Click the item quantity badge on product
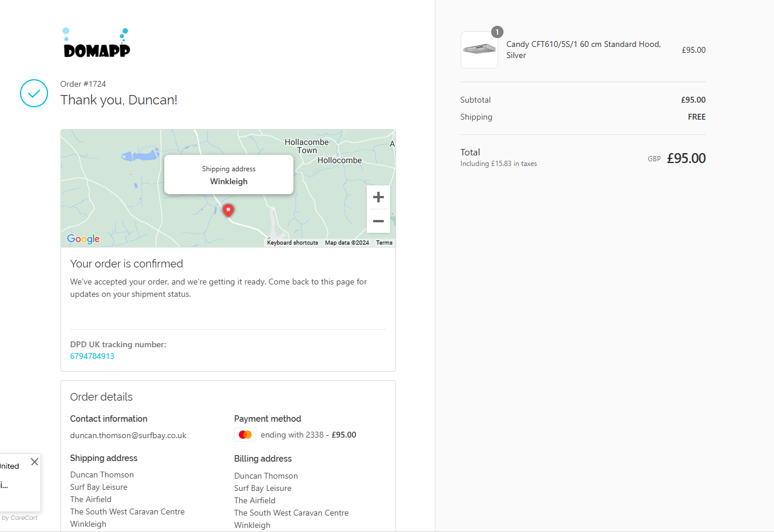The width and height of the screenshot is (774, 532). (x=497, y=32)
